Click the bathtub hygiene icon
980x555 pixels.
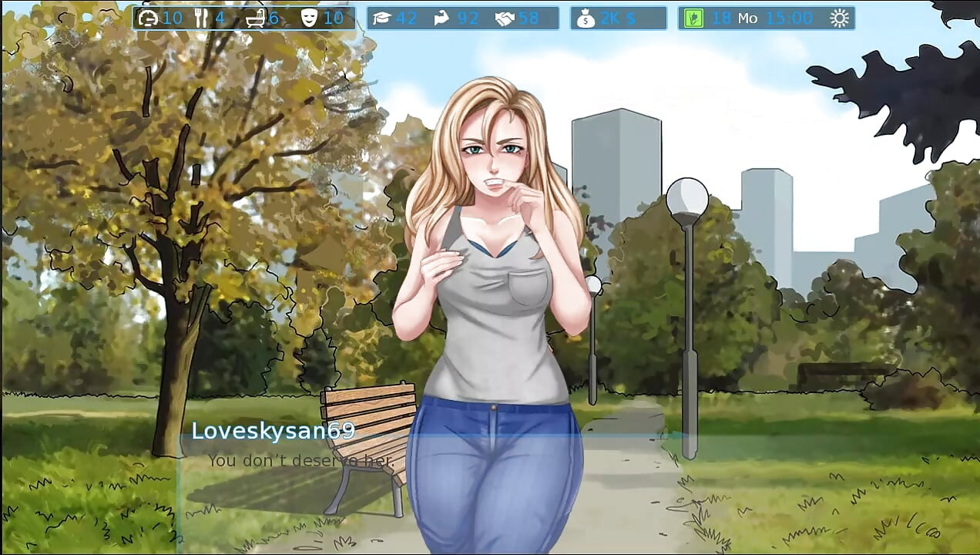pos(255,18)
